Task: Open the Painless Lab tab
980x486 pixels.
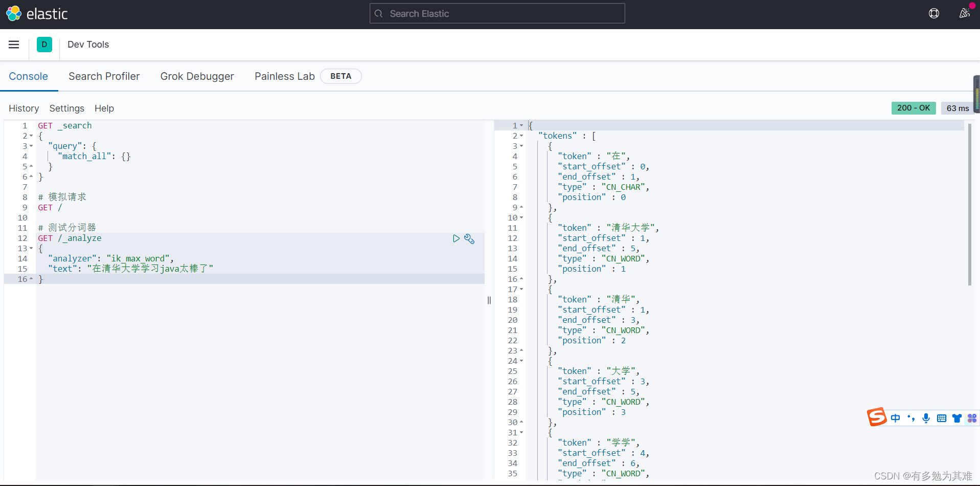Action: [x=285, y=76]
